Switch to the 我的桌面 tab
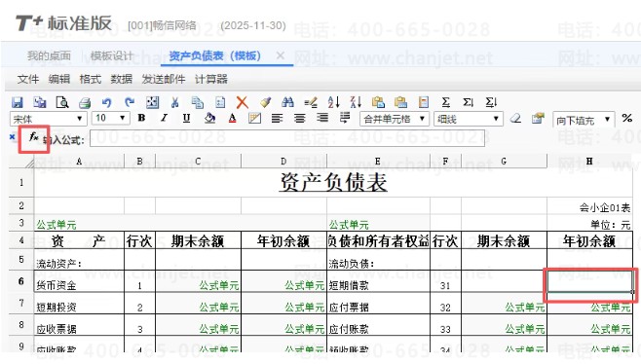 49,55
